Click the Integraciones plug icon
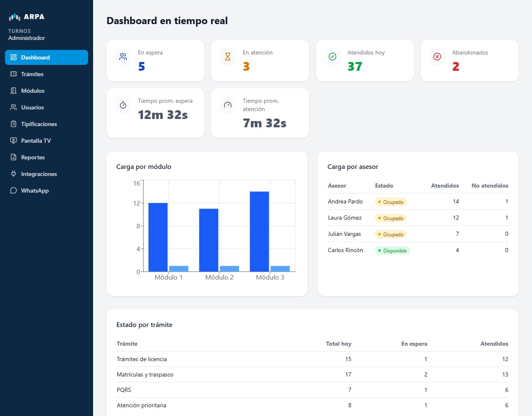Viewport: 532px width, 416px height. [13, 174]
